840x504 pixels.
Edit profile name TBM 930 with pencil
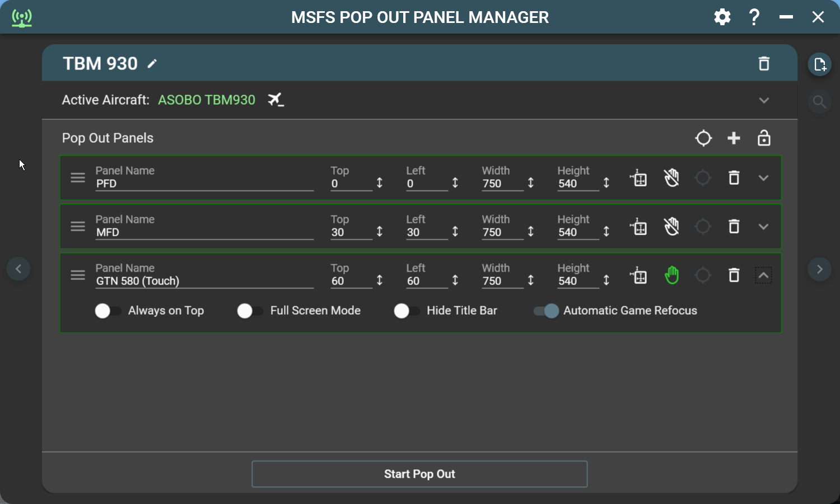pyautogui.click(x=152, y=64)
